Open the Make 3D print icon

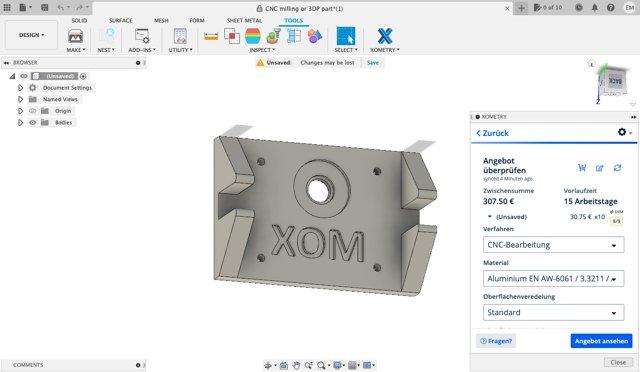point(76,36)
